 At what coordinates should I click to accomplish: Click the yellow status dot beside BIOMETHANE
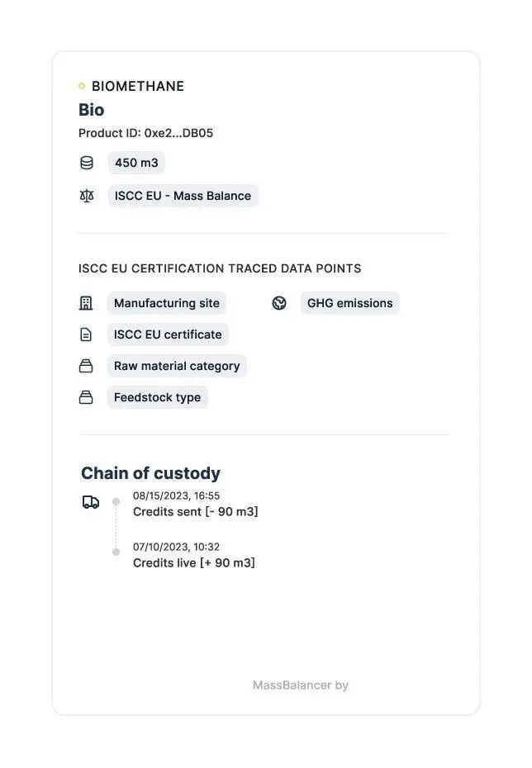(x=82, y=86)
